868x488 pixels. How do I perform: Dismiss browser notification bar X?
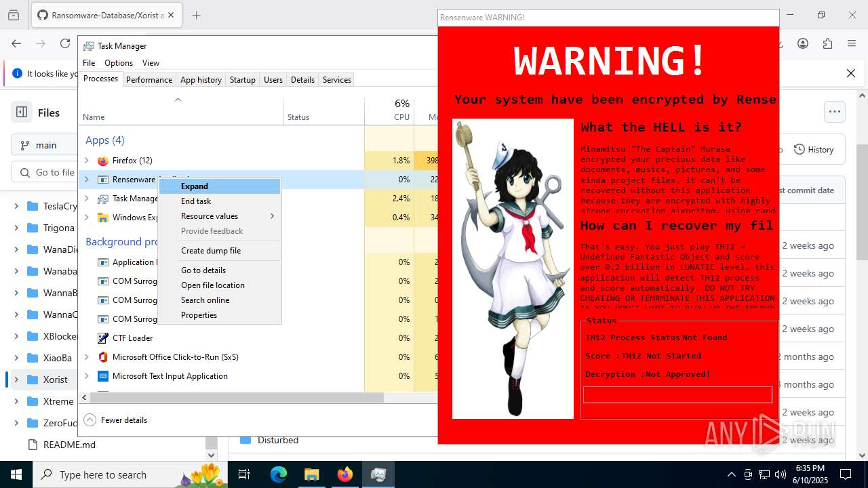tap(851, 73)
